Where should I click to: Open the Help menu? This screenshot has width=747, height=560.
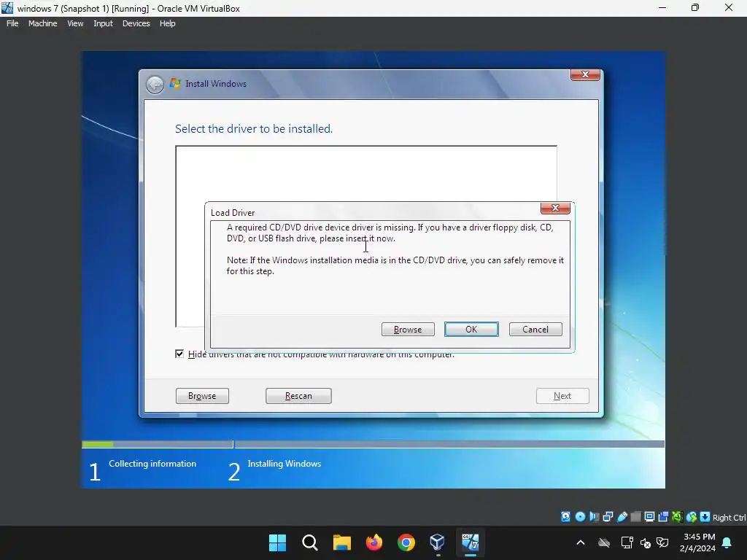167,23
